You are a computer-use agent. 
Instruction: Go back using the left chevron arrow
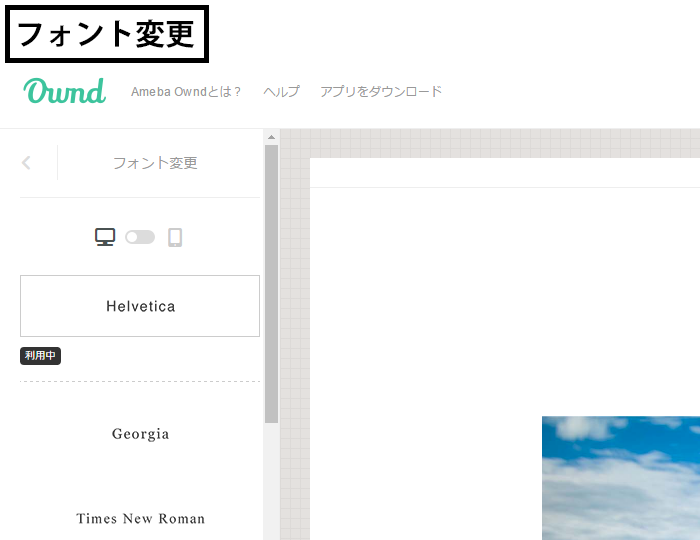tap(27, 163)
